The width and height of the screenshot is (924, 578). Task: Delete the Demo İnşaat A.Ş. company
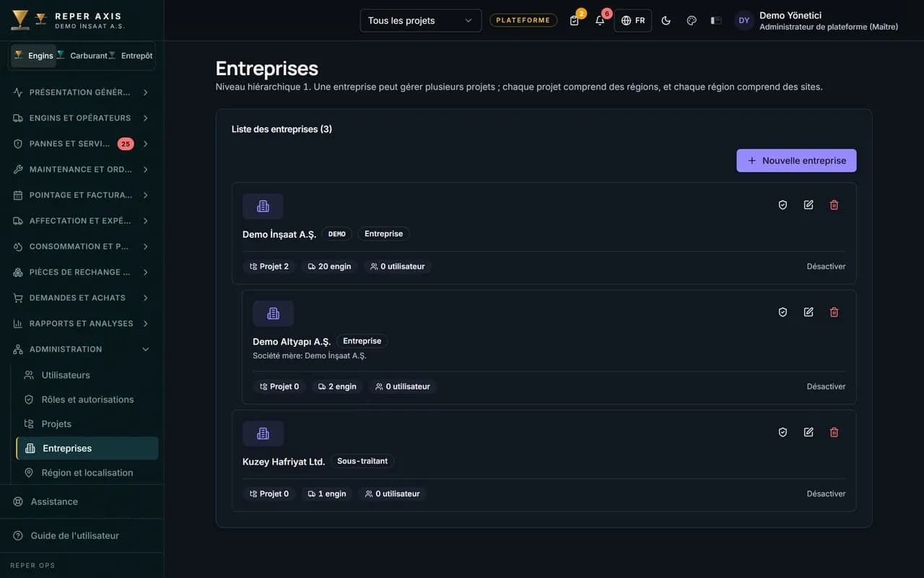834,205
